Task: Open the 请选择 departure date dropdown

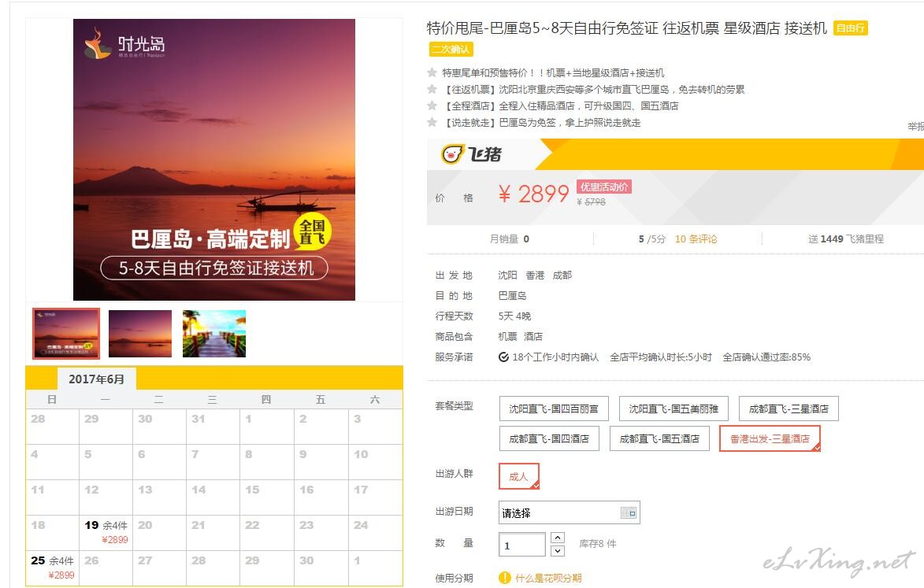Action: pyautogui.click(x=570, y=512)
